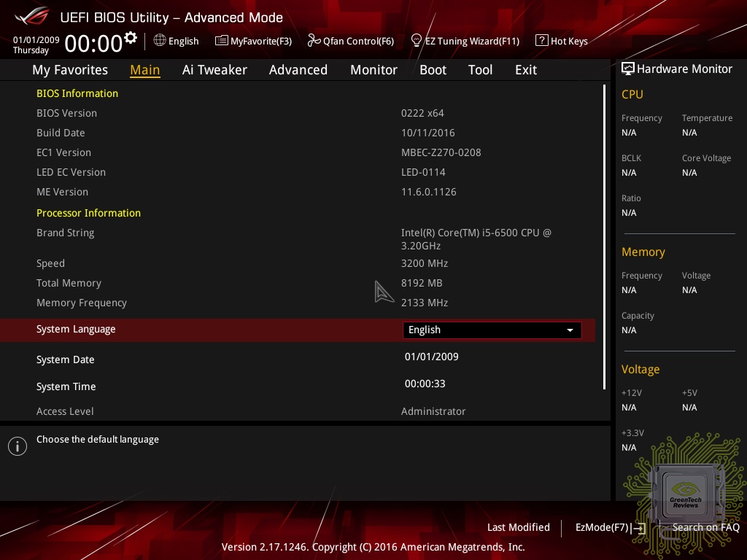The image size is (747, 560).
Task: Click Search on FAQ
Action: pos(705,528)
